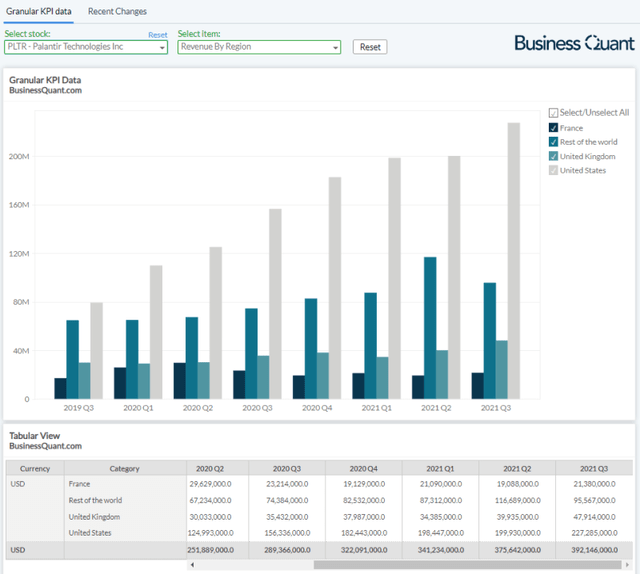Uncheck the Rest of the world checkbox
640x574 pixels.
tap(553, 142)
